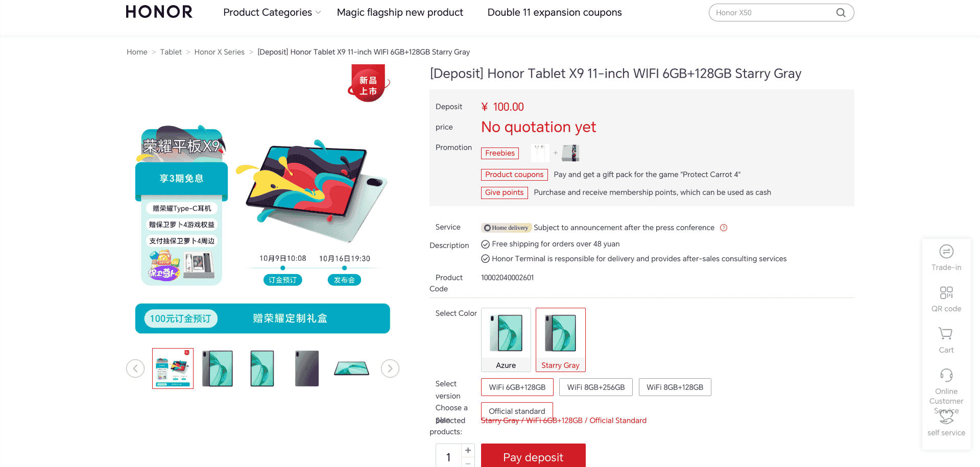The height and width of the screenshot is (467, 980).
Task: Click the search magnifier icon
Action: pyautogui.click(x=841, y=13)
